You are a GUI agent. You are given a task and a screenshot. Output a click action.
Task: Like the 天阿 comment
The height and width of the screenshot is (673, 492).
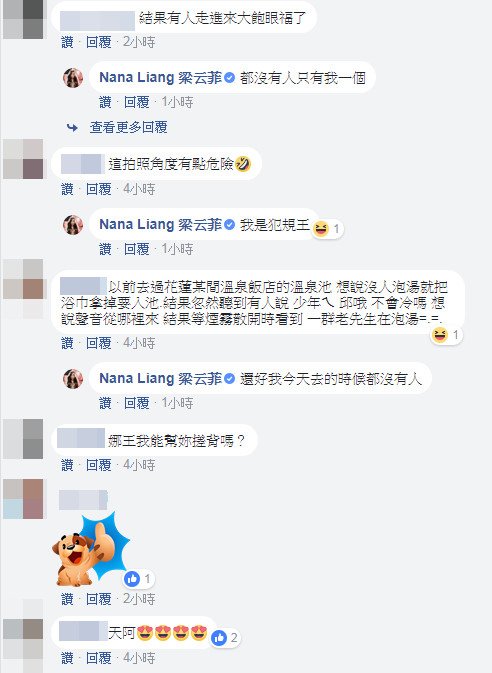[67, 658]
